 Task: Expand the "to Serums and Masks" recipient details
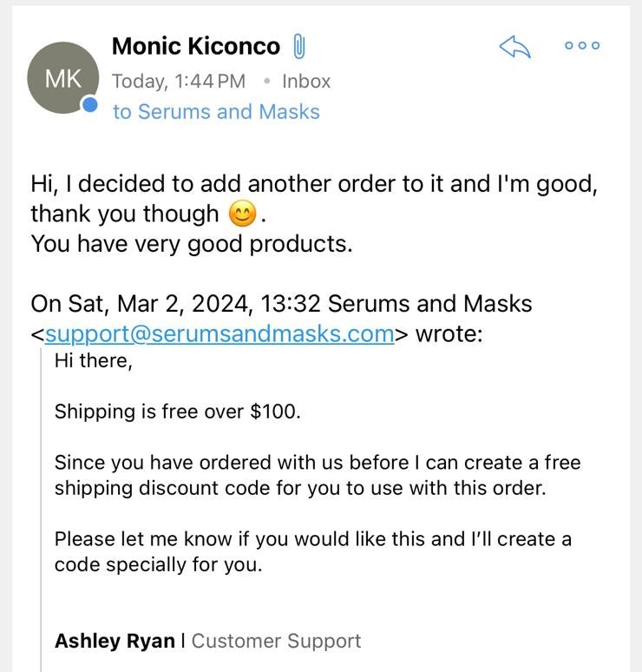pos(216,112)
